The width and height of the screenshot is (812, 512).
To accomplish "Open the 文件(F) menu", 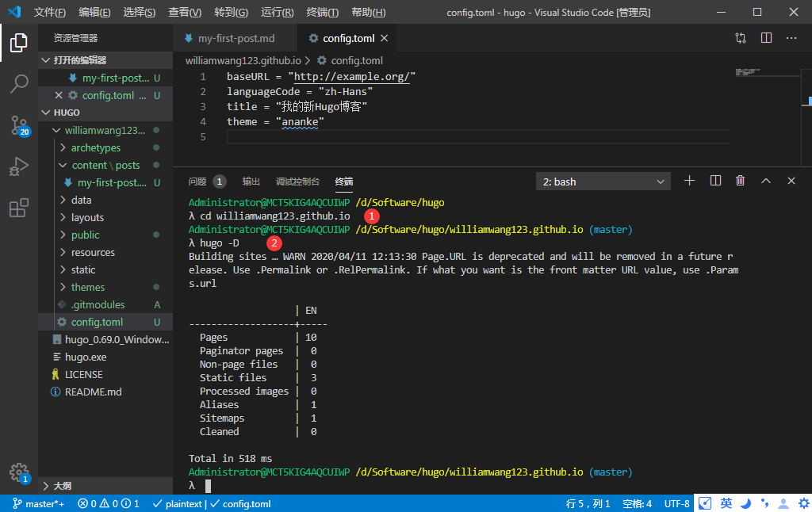I will pyautogui.click(x=50, y=12).
